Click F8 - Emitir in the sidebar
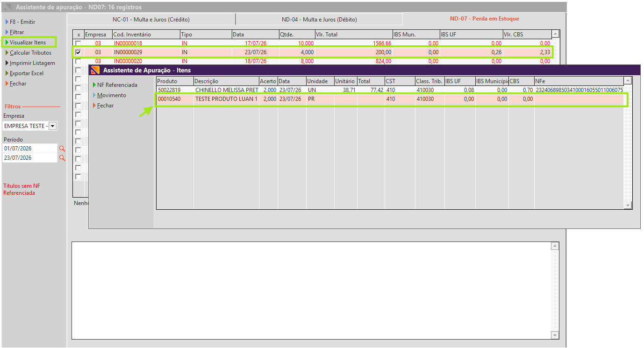Image resolution: width=644 pixels, height=348 pixels. pyautogui.click(x=22, y=22)
